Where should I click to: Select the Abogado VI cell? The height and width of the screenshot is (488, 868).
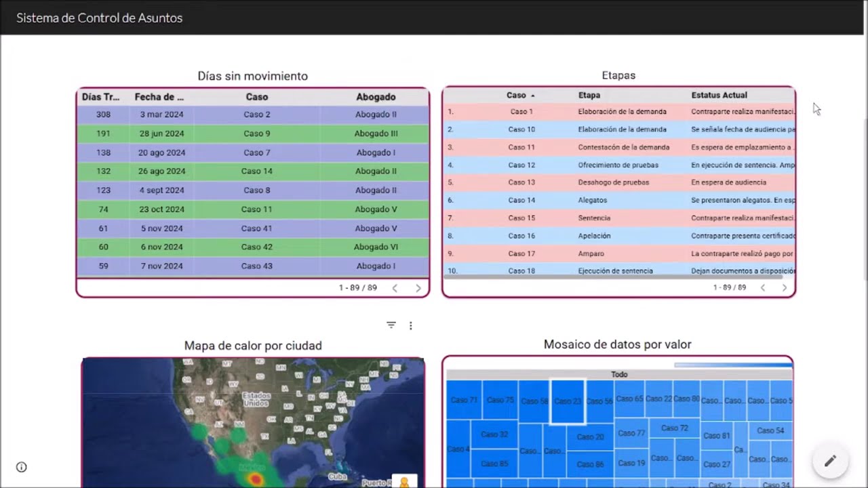pyautogui.click(x=376, y=247)
